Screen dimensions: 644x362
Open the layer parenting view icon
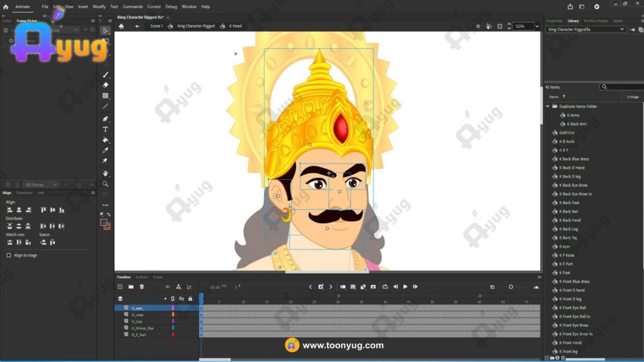point(179,287)
